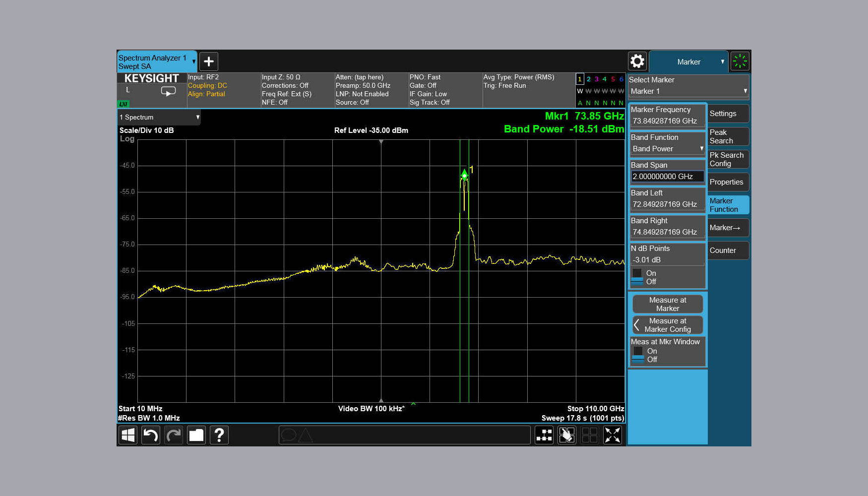The image size is (868, 496).
Task: Click the multi-window grid layout icon
Action: click(590, 435)
